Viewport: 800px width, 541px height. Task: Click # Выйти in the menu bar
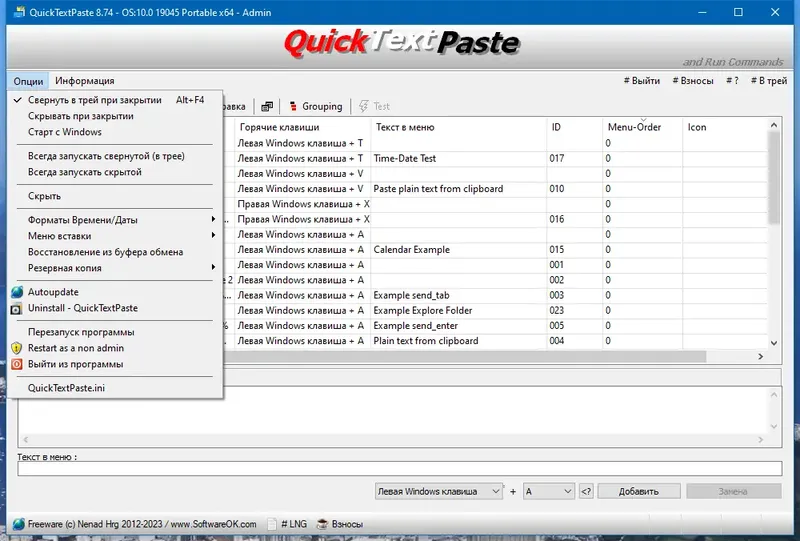[641, 81]
